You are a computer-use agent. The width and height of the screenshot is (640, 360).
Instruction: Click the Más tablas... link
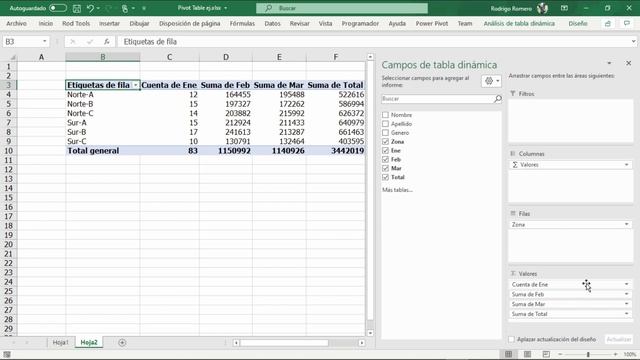[397, 190]
